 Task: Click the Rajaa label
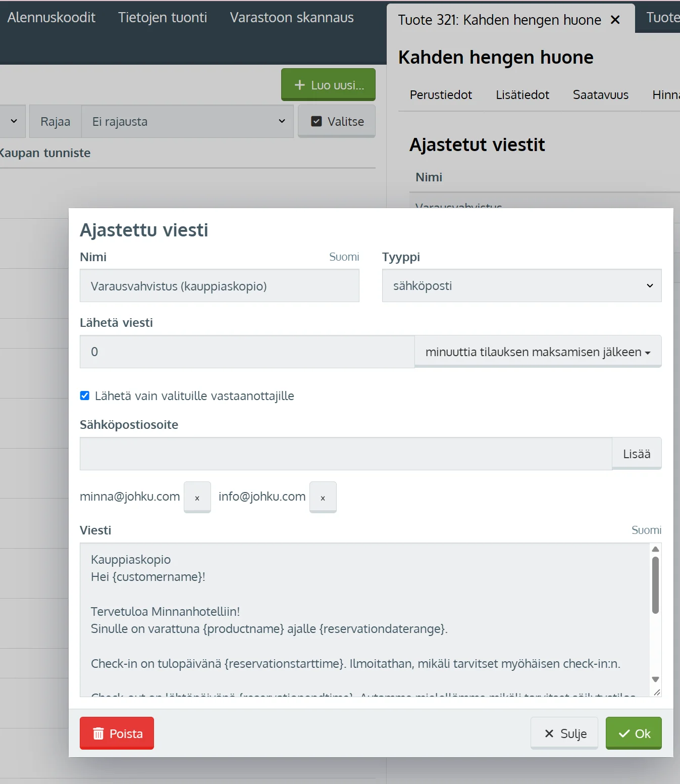tap(56, 121)
